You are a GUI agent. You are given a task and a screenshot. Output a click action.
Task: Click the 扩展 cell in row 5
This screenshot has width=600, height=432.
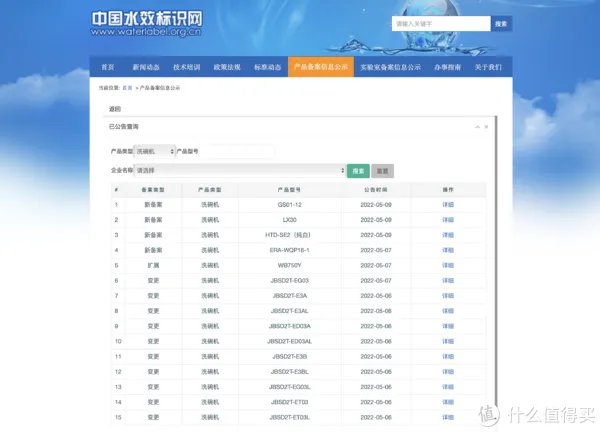pos(153,265)
